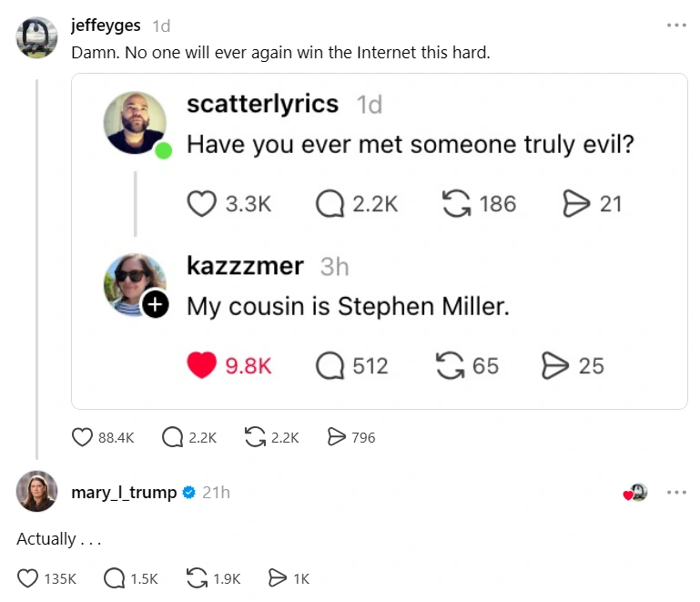Repost mary_l_trump's reply

tap(196, 578)
